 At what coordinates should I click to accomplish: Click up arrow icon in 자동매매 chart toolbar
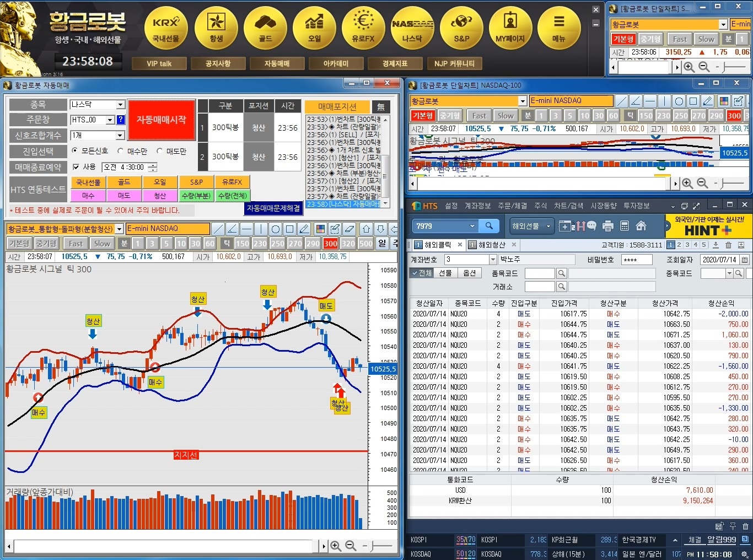click(367, 229)
